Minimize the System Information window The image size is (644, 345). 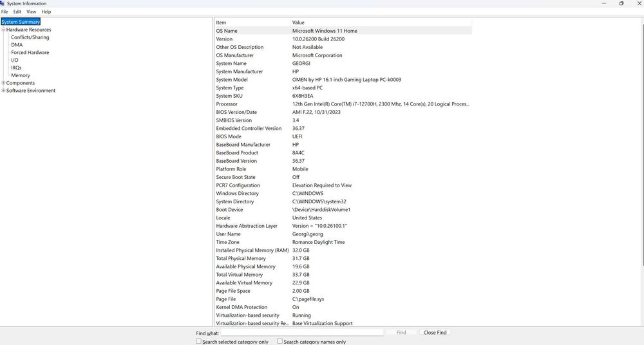604,3
